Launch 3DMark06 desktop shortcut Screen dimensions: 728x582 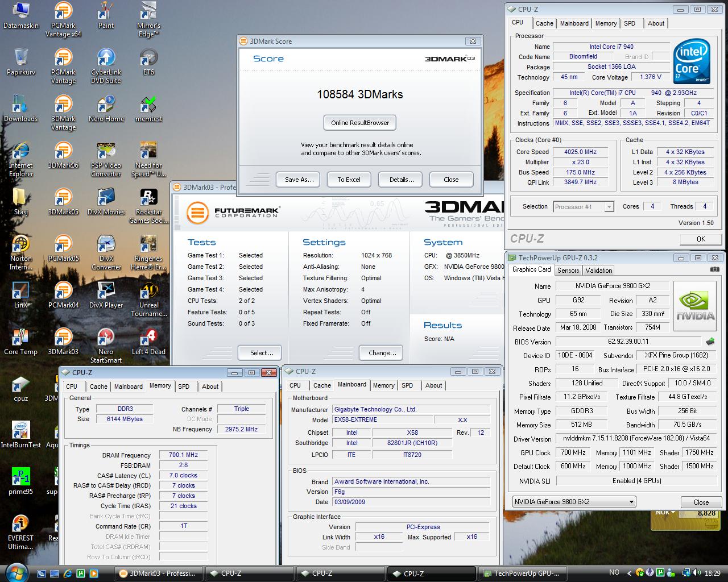click(63, 155)
